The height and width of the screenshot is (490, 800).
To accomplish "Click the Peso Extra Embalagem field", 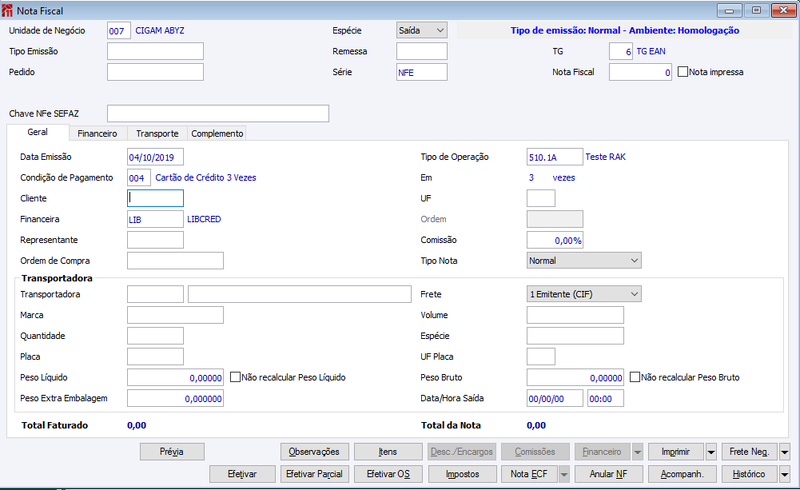I will 175,399.
